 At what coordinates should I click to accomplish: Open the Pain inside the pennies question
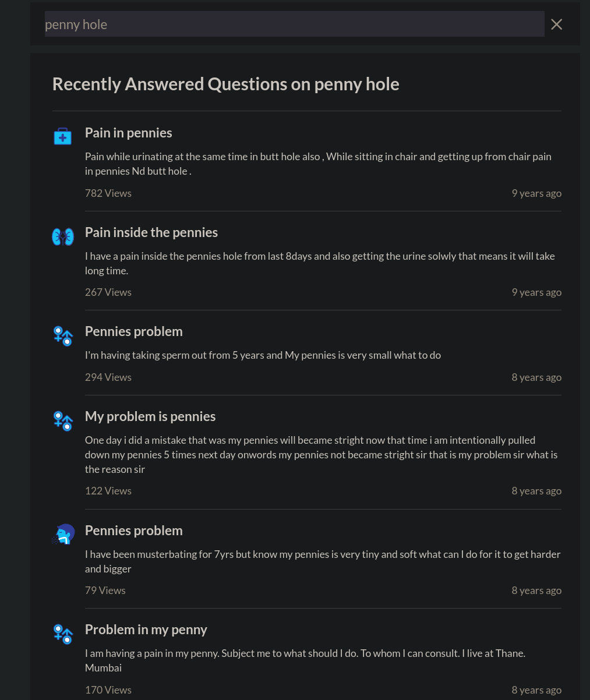point(151,232)
